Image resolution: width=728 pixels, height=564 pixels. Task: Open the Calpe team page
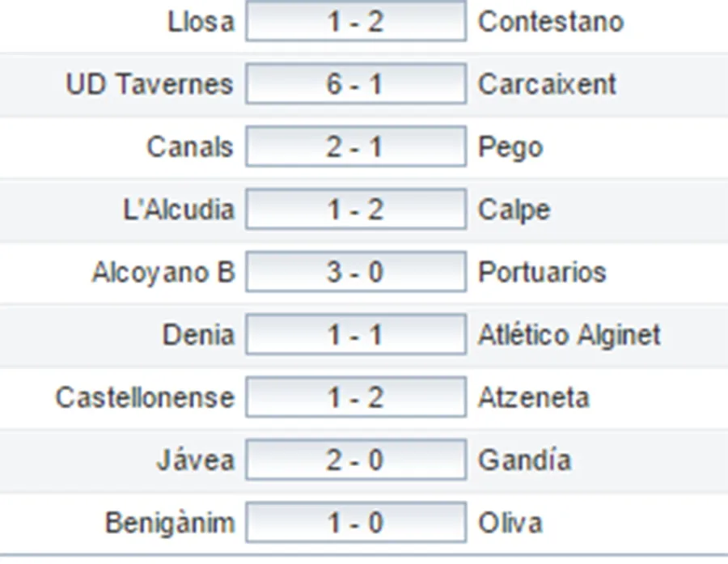(514, 210)
